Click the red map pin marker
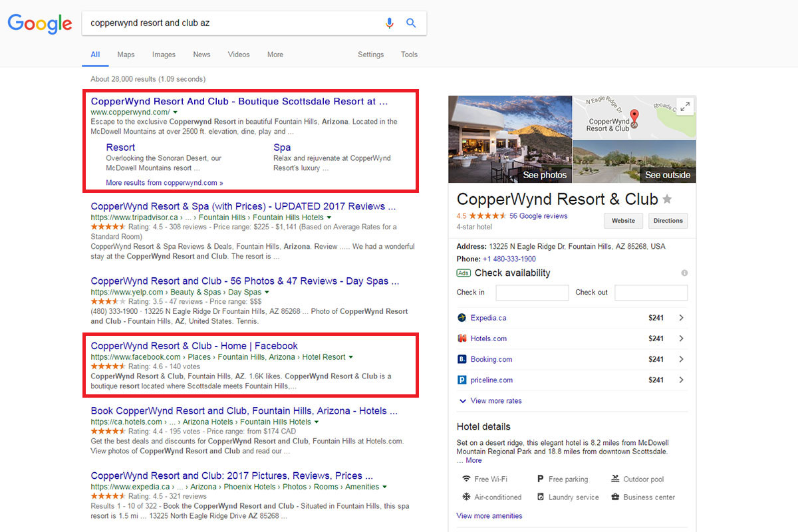Viewport: 798px width, 532px height. click(634, 118)
